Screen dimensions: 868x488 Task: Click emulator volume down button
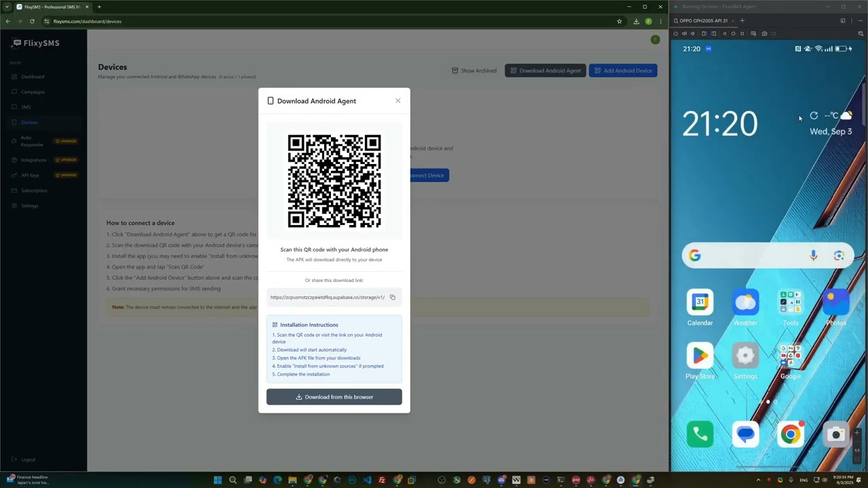(692, 33)
